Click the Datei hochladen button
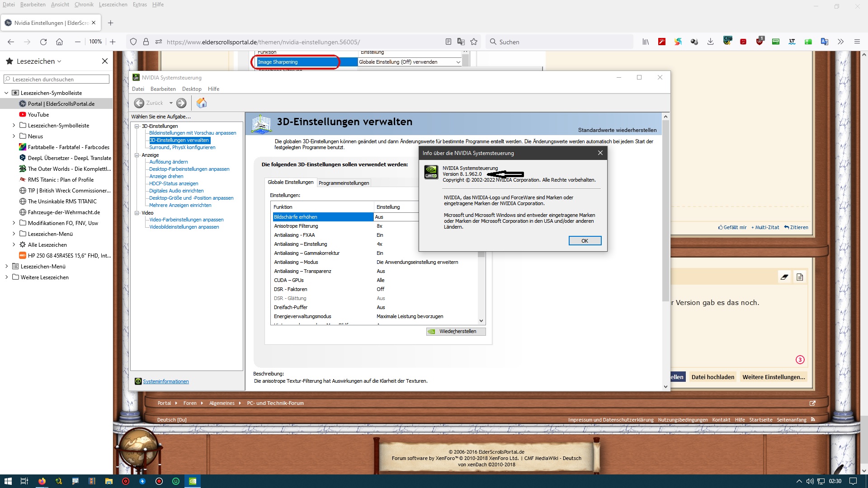Screen dimensions: 868x488 (712, 377)
